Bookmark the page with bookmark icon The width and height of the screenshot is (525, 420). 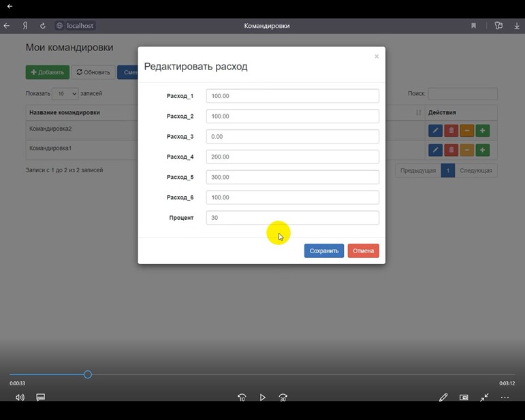coord(473,26)
